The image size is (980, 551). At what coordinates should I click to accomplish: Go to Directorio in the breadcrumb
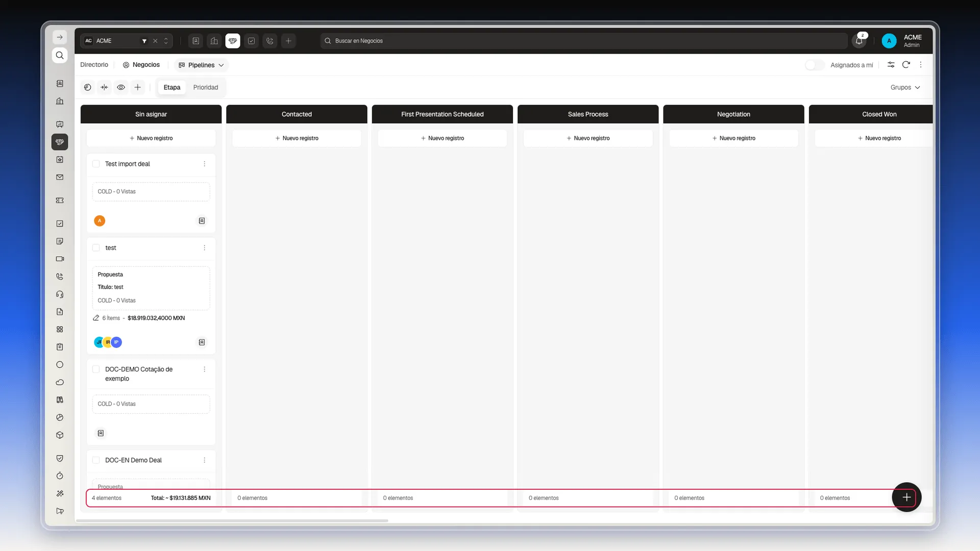[x=94, y=65]
